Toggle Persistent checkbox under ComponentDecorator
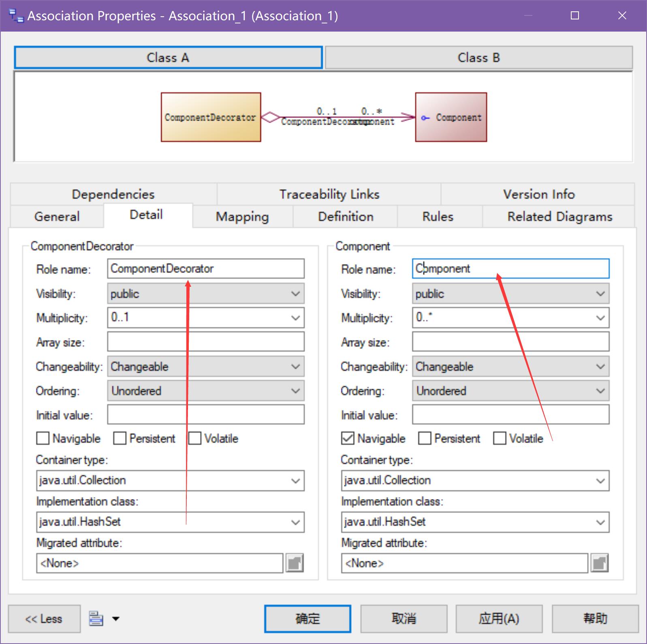The width and height of the screenshot is (647, 644). pos(120,438)
